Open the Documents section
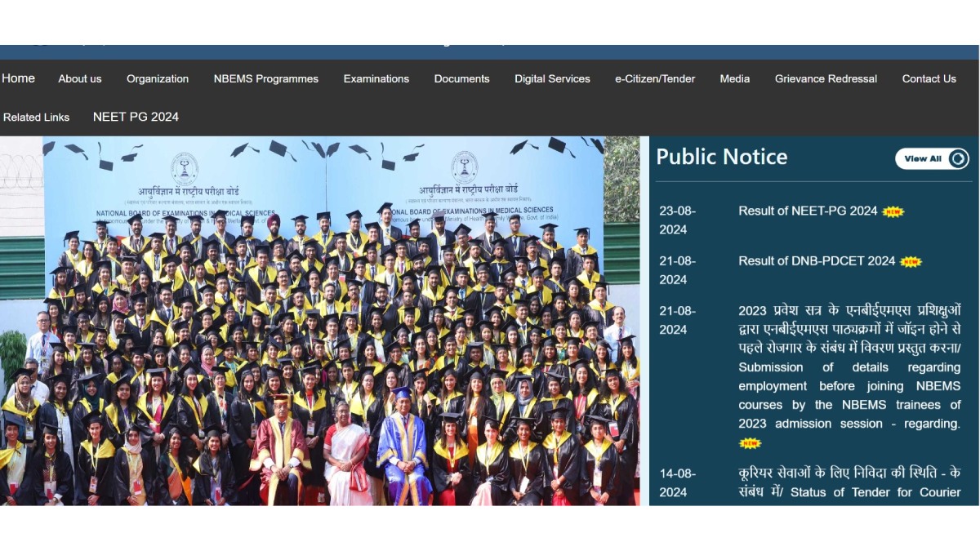Image resolution: width=980 pixels, height=551 pixels. point(461,78)
